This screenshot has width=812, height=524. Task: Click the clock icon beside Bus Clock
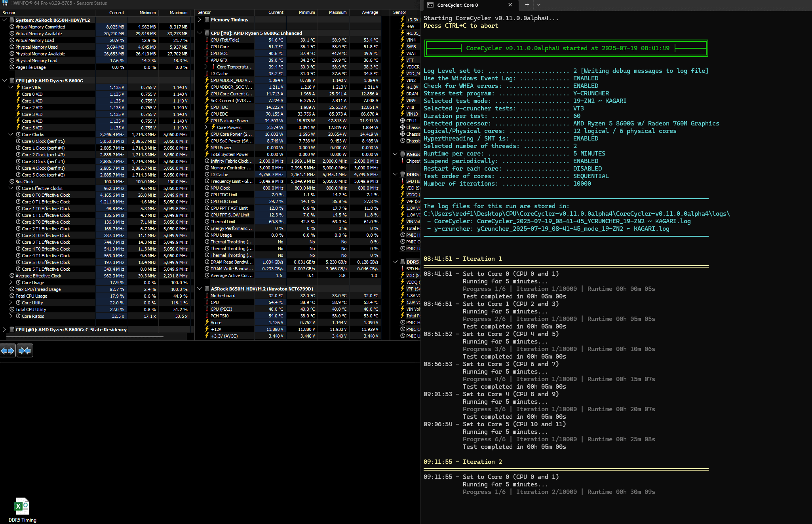(x=12, y=182)
